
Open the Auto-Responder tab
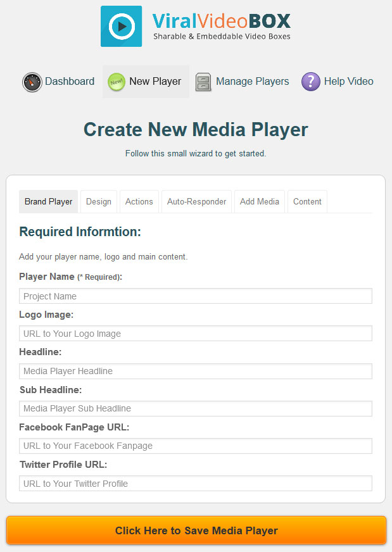(x=196, y=201)
